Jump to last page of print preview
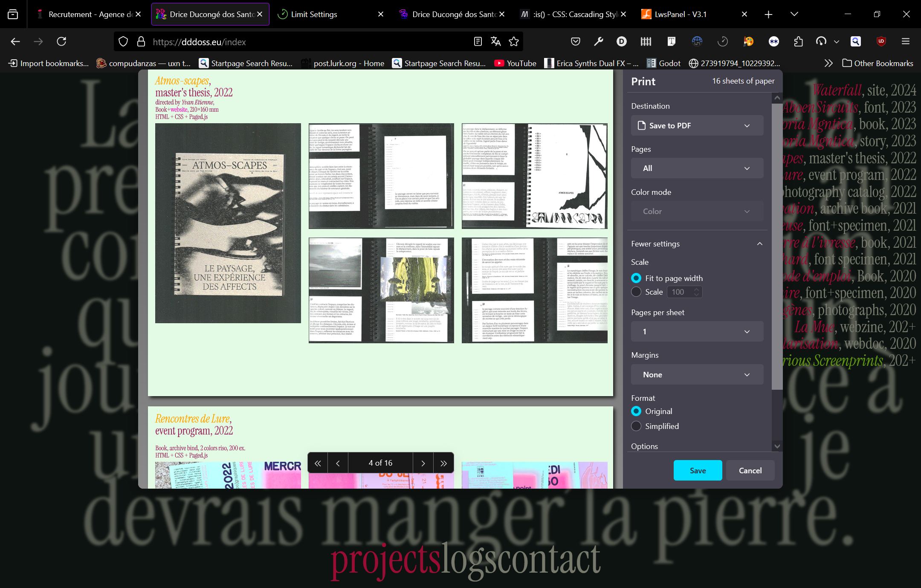Screen dimensions: 921x588 click(443, 463)
